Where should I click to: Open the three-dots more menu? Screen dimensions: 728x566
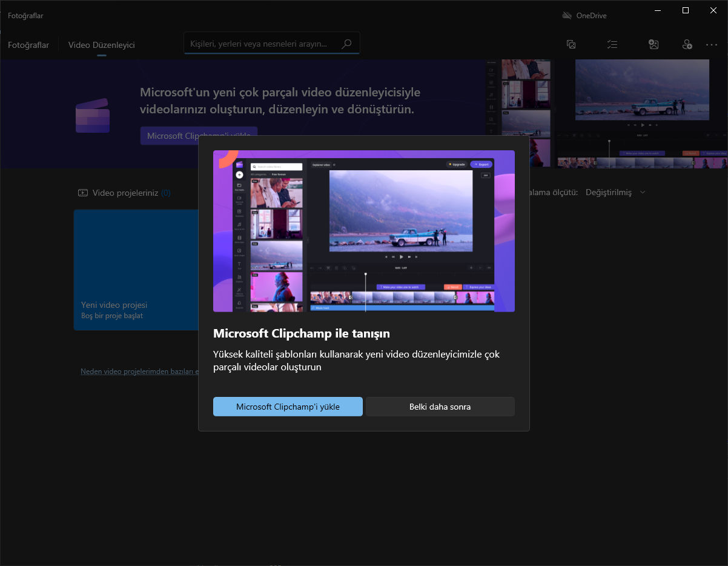click(x=712, y=44)
